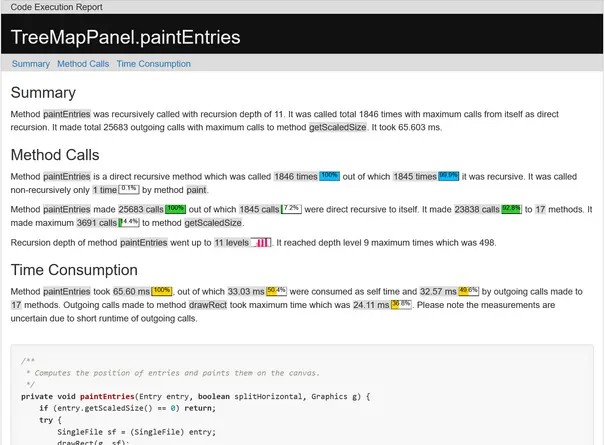Click the green 100% badge after 25683 calls
The image size is (605, 445).
click(x=176, y=209)
